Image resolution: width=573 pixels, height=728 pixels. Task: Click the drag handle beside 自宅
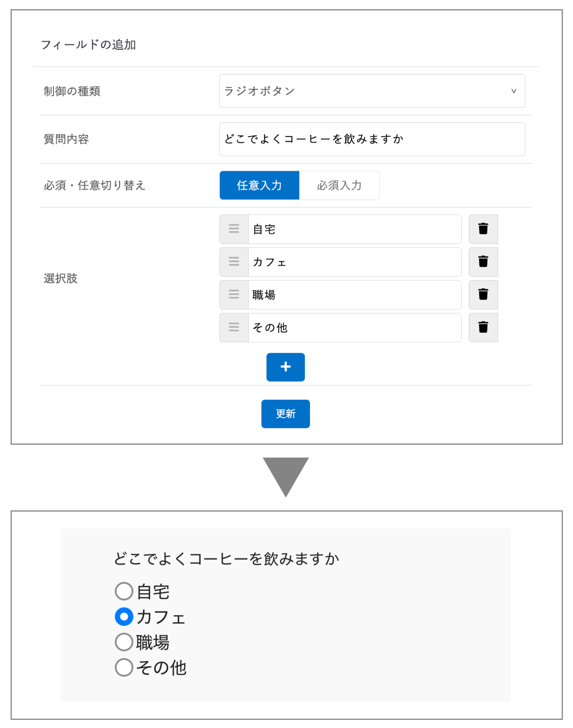(234, 229)
